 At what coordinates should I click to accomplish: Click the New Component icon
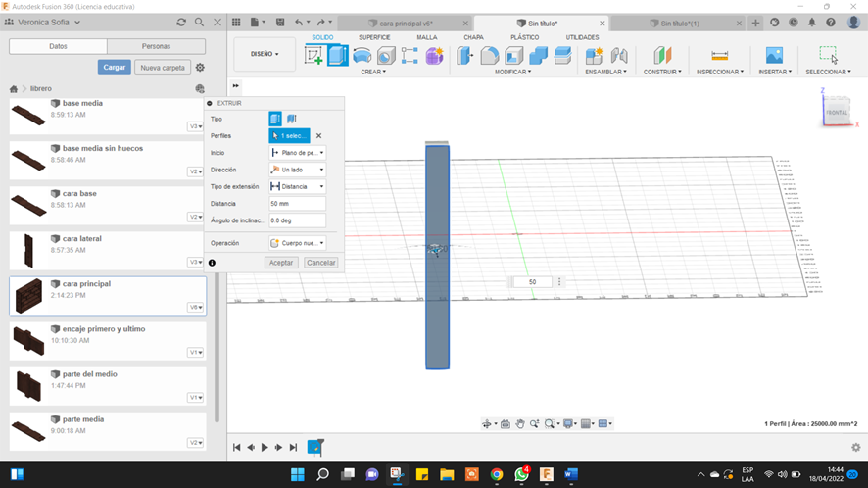[594, 56]
